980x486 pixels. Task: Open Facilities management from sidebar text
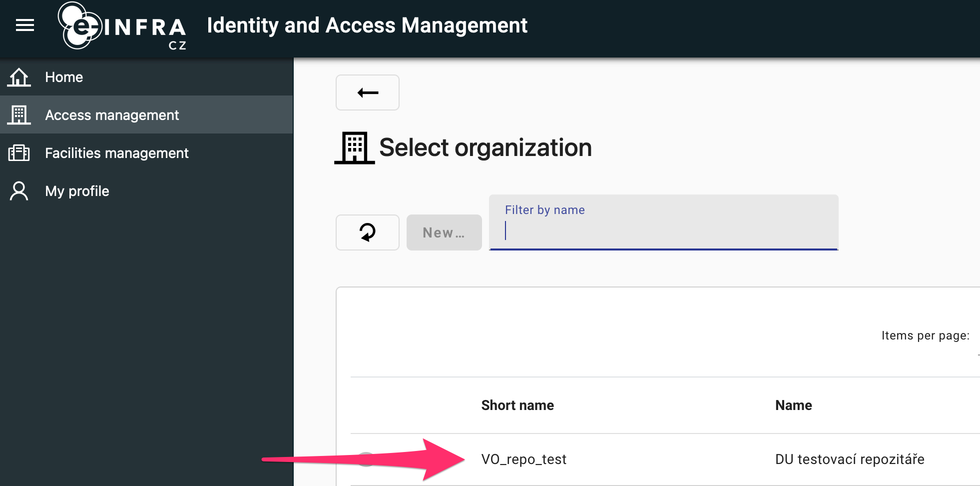point(117,153)
